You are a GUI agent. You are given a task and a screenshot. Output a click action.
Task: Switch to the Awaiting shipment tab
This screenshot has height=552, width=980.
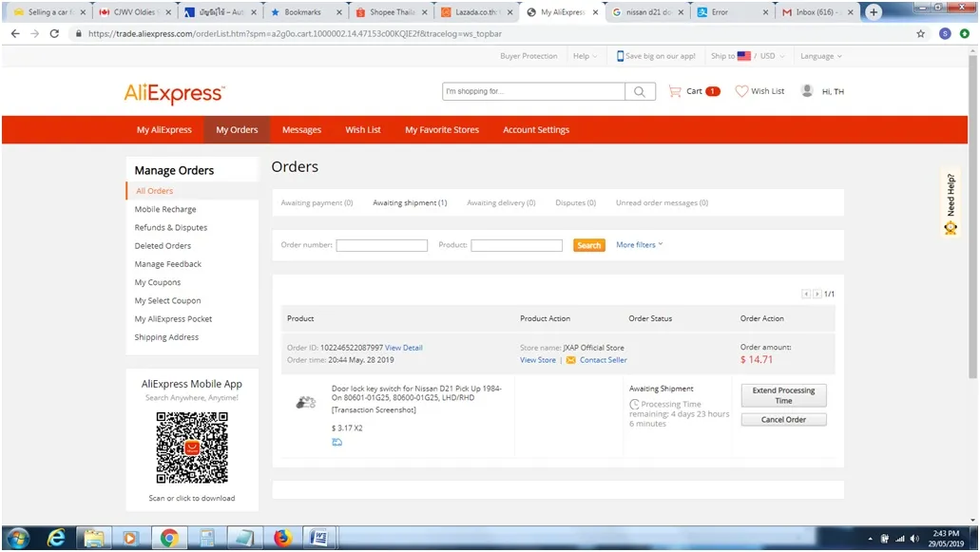pyautogui.click(x=410, y=202)
